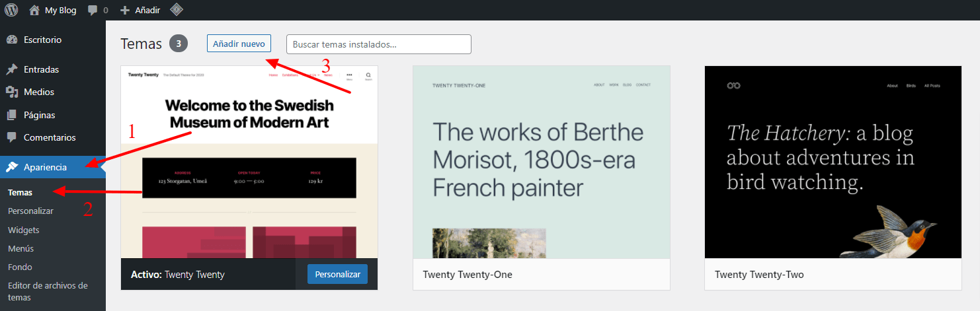Click the theme count badge 3
The height and width of the screenshot is (311, 980).
pos(179,44)
